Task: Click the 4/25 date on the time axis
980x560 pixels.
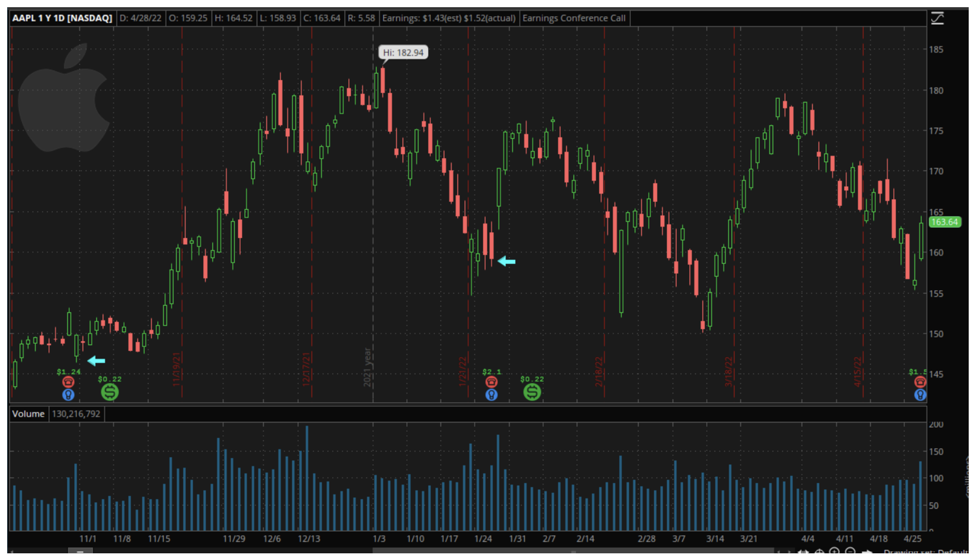Action: click(912, 539)
